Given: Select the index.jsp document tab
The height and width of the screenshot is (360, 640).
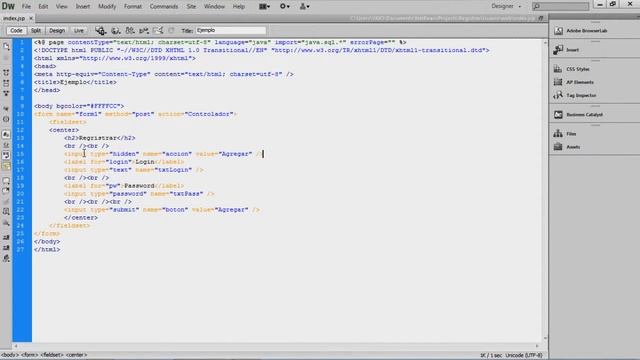Looking at the screenshot, I should (14, 18).
